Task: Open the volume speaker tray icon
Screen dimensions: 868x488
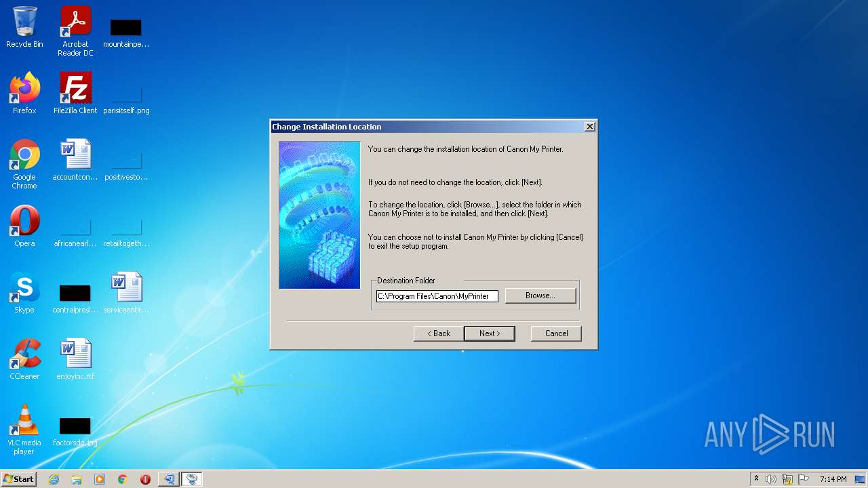Action: [x=771, y=479]
